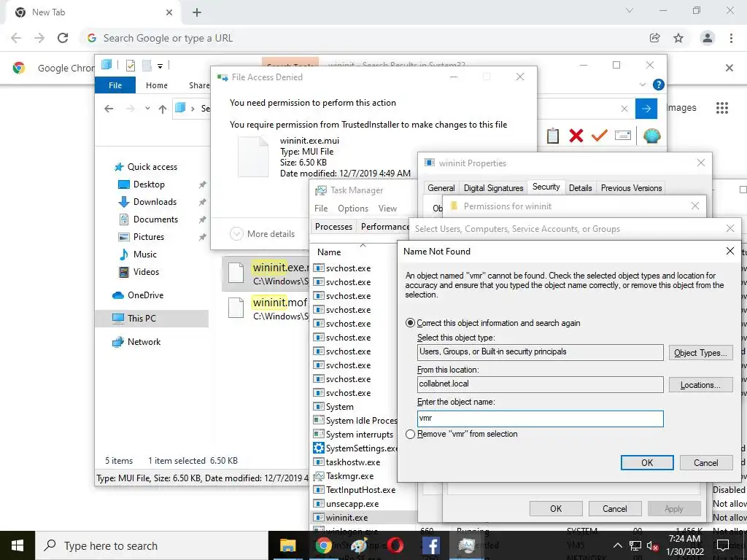This screenshot has width=747, height=560.
Task: Open Explorer recent locations dropdown
Action: [x=147, y=109]
